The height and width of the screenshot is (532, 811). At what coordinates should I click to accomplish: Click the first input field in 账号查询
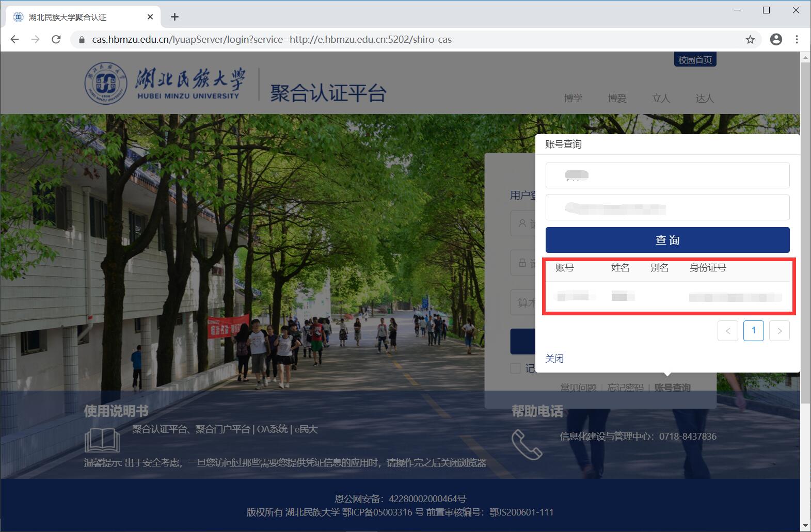pyautogui.click(x=667, y=175)
